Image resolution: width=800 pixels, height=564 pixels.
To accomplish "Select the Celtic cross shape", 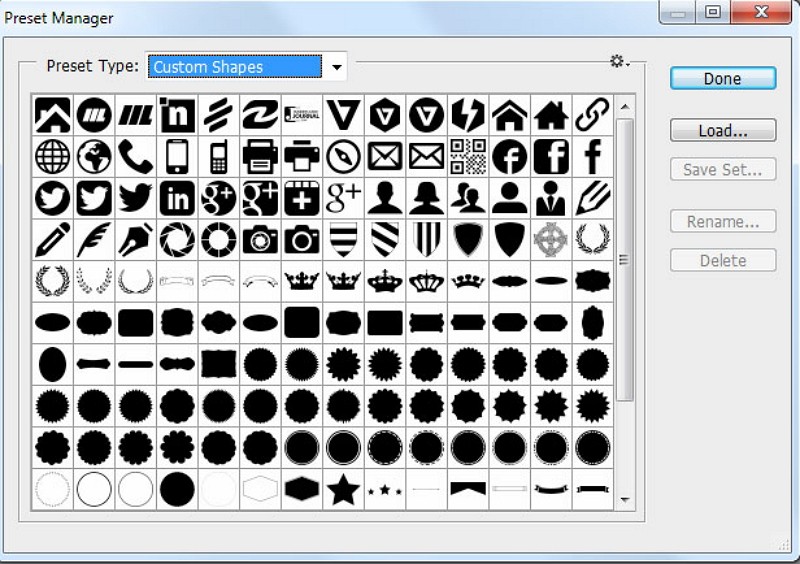I will point(551,239).
